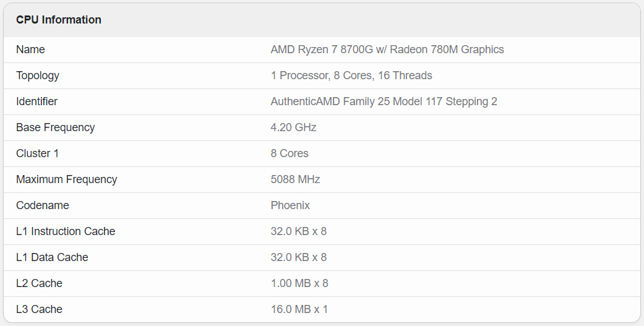Select the AuthenticAMD Family 25 identifier value
This screenshot has height=326, width=644.
(x=384, y=101)
